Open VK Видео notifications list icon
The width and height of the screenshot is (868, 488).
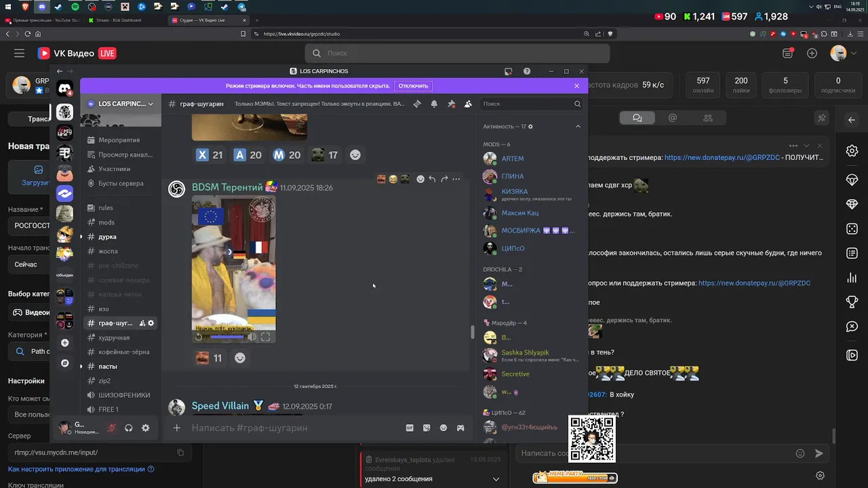coord(787,53)
